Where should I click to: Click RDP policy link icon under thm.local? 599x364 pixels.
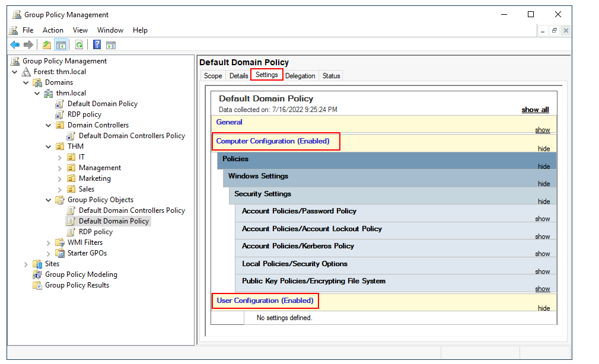[59, 114]
